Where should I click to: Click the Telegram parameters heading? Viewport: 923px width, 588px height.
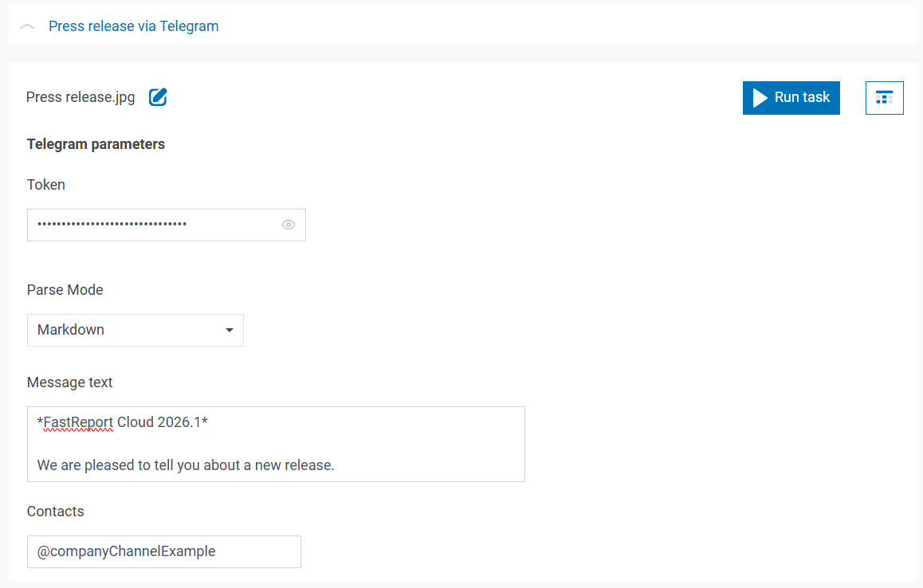coord(96,144)
